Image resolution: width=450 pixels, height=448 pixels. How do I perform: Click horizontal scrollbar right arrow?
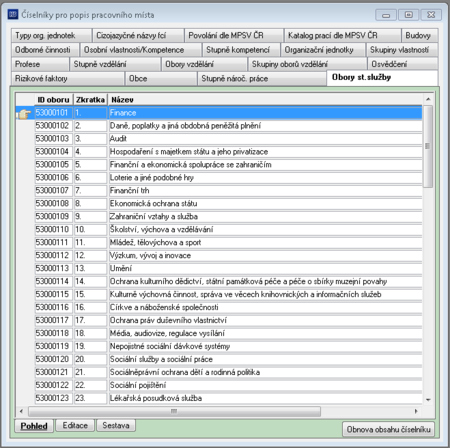click(x=416, y=411)
